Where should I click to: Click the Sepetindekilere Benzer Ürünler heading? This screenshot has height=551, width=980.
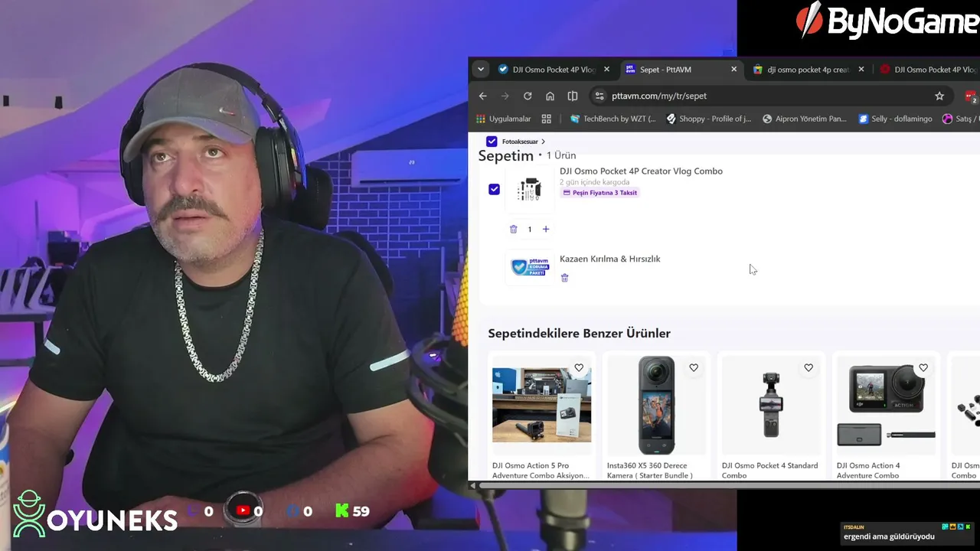tap(579, 334)
